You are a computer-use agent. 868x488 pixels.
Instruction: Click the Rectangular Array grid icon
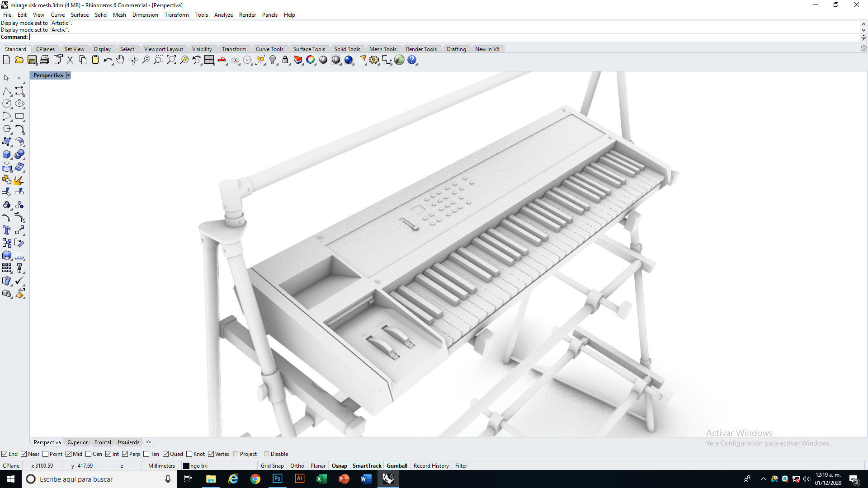[7, 268]
